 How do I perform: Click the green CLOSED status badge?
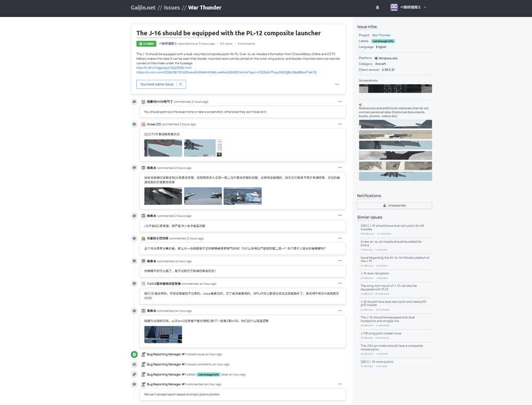146,44
